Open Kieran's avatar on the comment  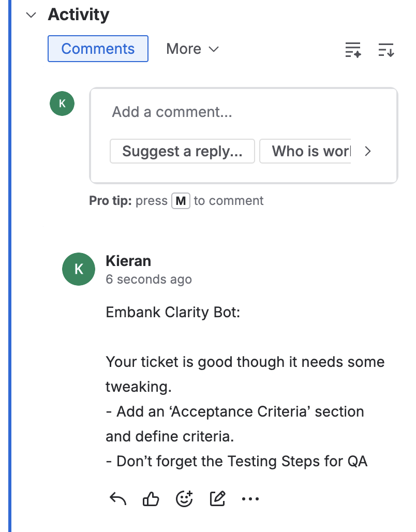79,269
